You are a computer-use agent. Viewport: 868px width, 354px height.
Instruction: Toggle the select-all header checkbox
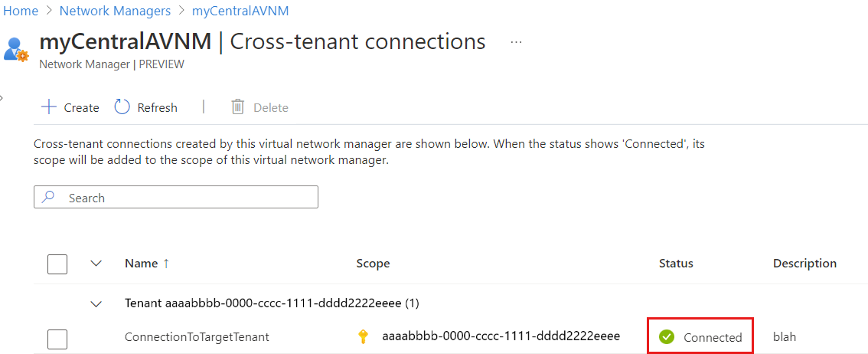[57, 264]
